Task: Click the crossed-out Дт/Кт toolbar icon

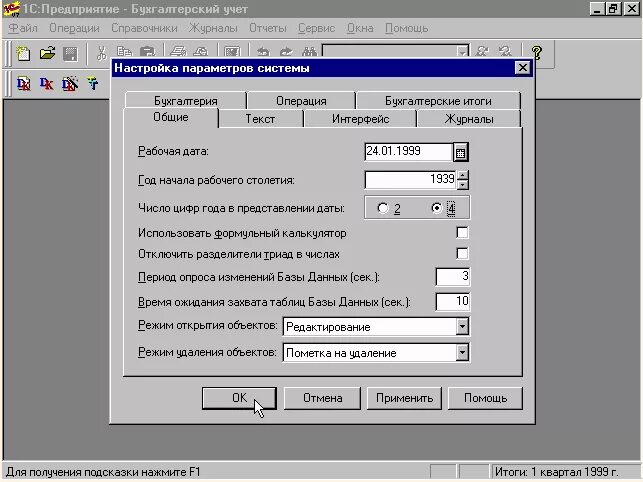Action: tap(70, 84)
